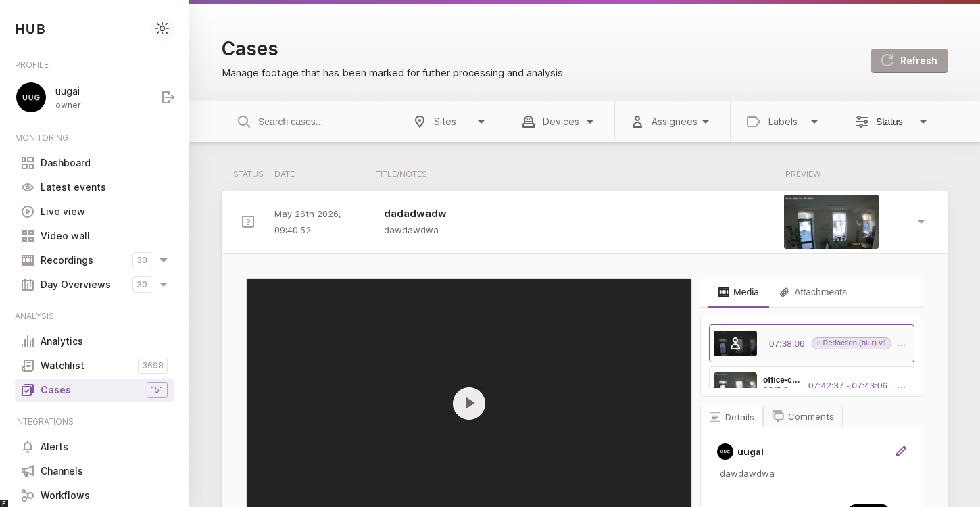This screenshot has height=507, width=980.
Task: Click the Latest events eye icon
Action: pos(28,187)
